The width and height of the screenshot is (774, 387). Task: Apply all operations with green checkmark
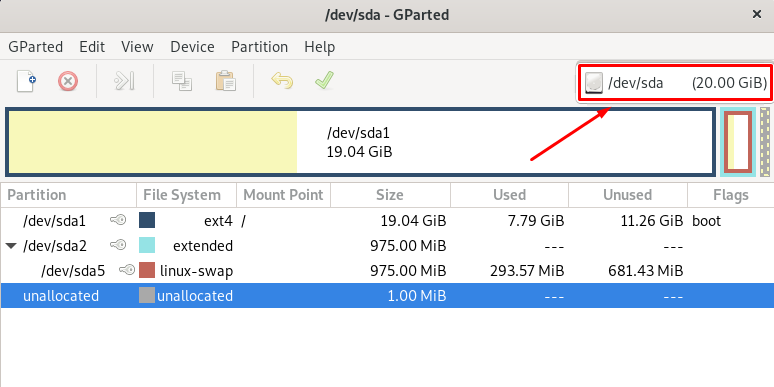click(x=324, y=80)
